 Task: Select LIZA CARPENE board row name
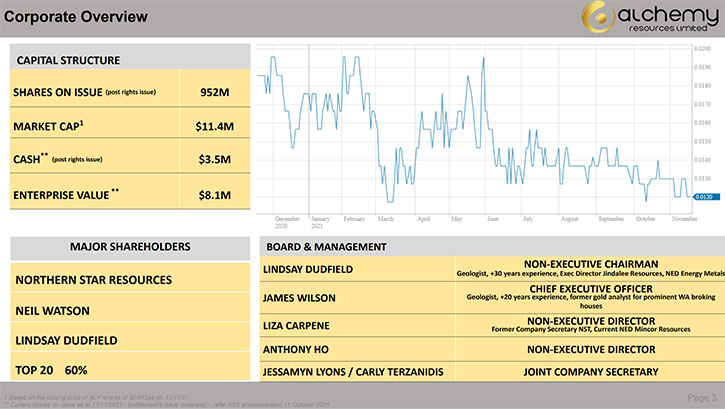(296, 326)
